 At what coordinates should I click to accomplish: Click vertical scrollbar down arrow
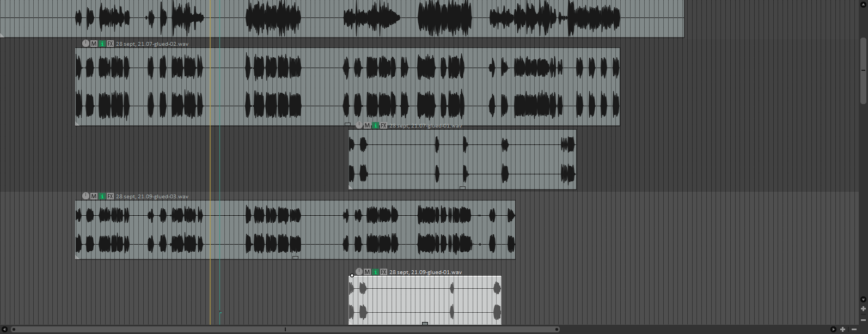[863, 299]
